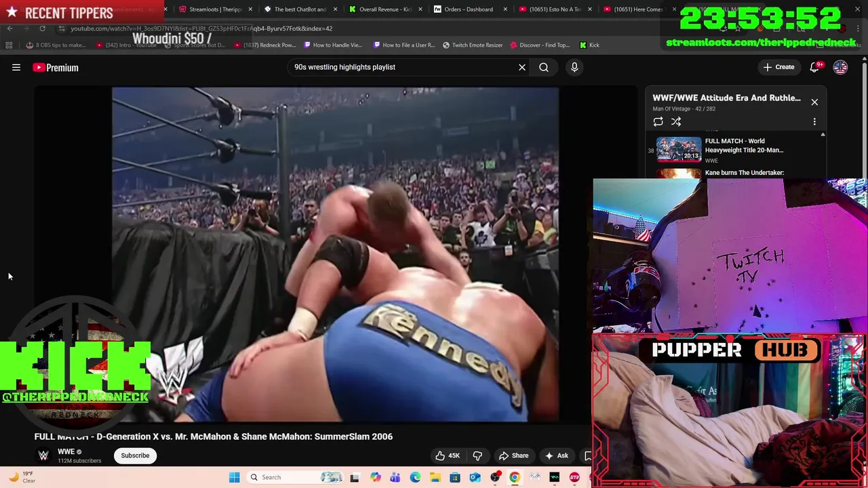
Task: Close the playlist panel
Action: (814, 102)
